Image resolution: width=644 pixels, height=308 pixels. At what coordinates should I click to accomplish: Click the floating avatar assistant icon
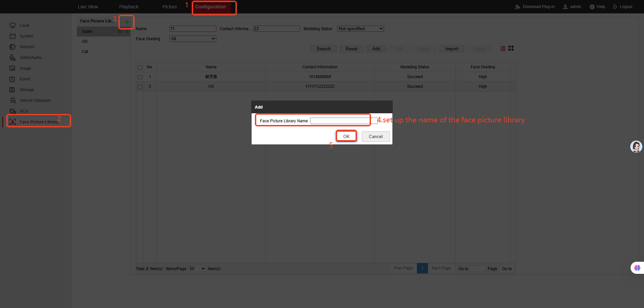[636, 146]
